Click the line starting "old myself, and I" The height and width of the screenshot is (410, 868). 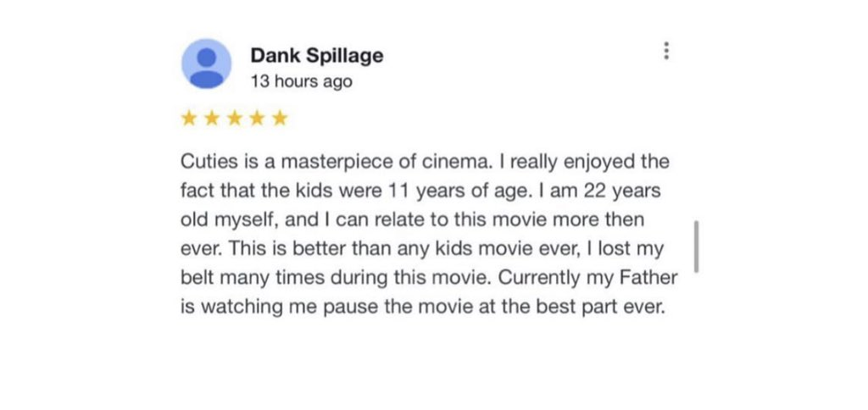pyautogui.click(x=413, y=219)
